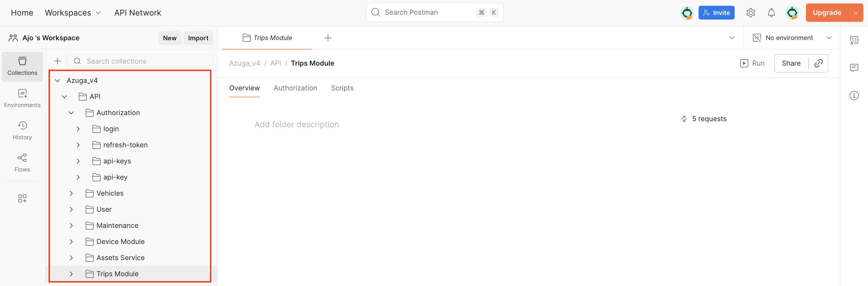Click the folder icon on Trips Module tab

pyautogui.click(x=247, y=38)
